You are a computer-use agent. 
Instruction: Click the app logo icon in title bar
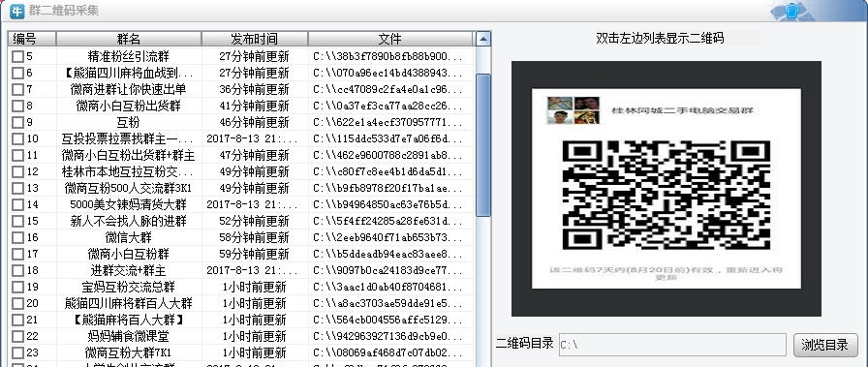coord(17,11)
